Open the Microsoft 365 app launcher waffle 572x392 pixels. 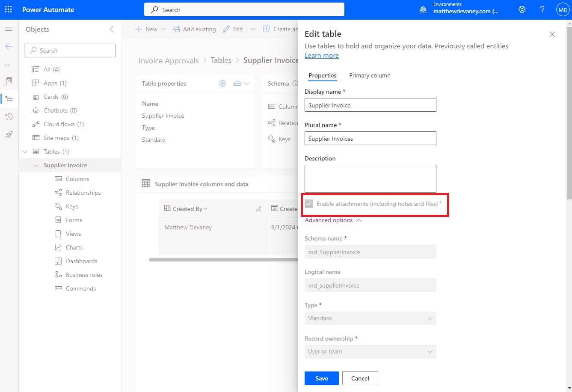[x=8, y=9]
